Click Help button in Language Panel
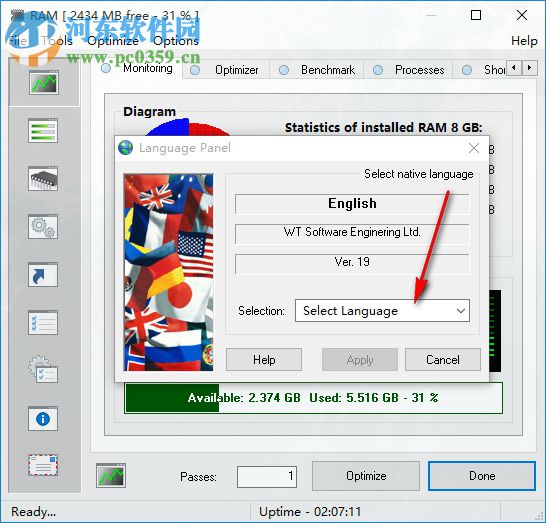The image size is (546, 523). point(264,359)
